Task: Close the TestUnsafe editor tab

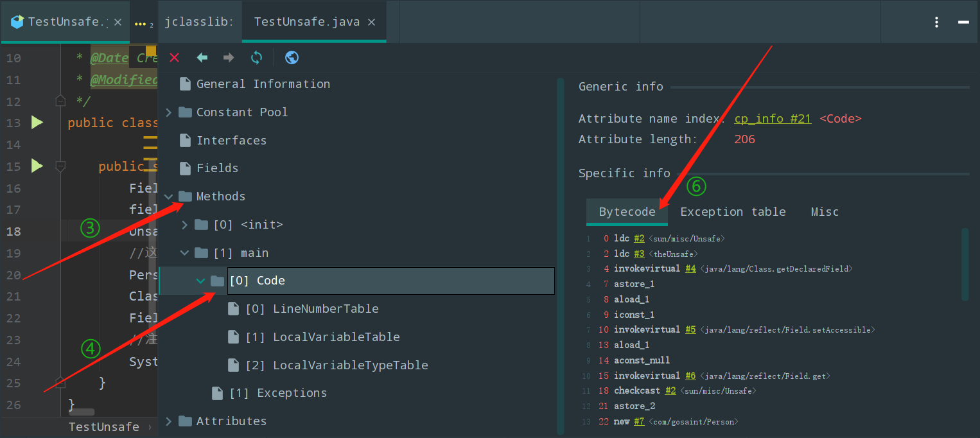Action: pos(118,22)
